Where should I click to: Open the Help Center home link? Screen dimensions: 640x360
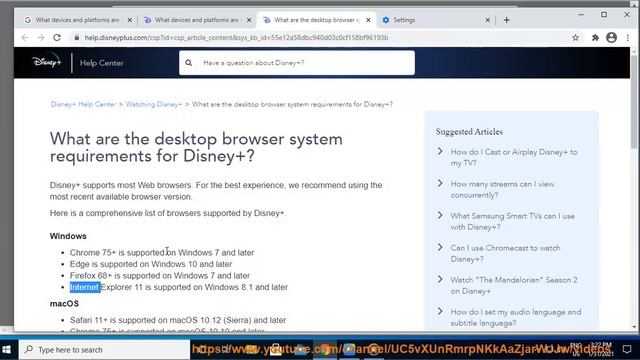(101, 63)
